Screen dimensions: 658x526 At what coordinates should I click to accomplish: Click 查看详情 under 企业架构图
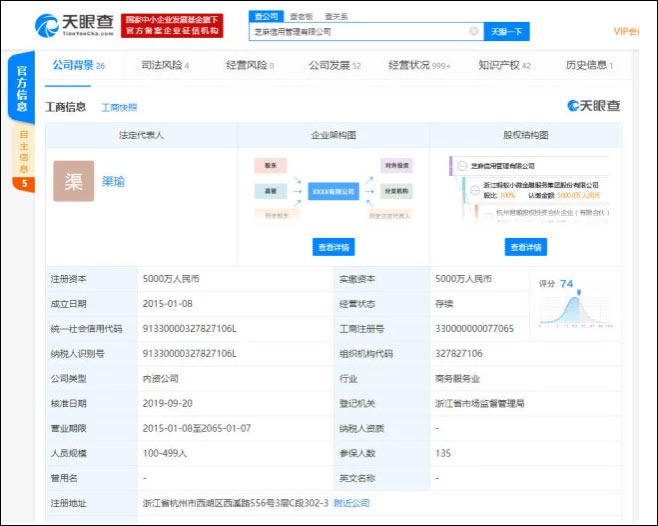(x=334, y=247)
